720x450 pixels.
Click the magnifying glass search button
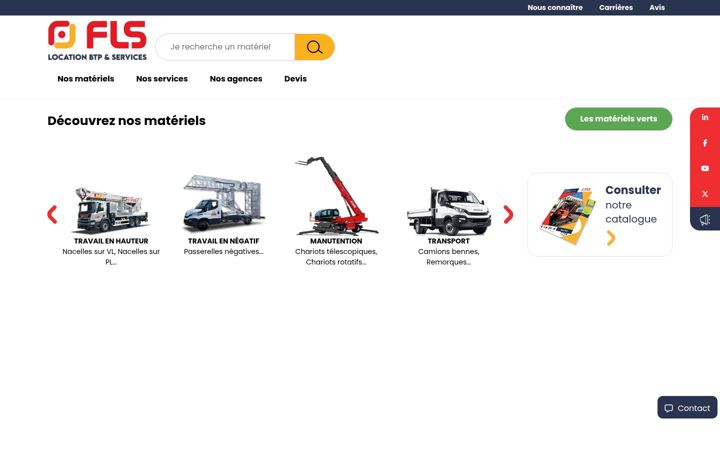click(315, 47)
